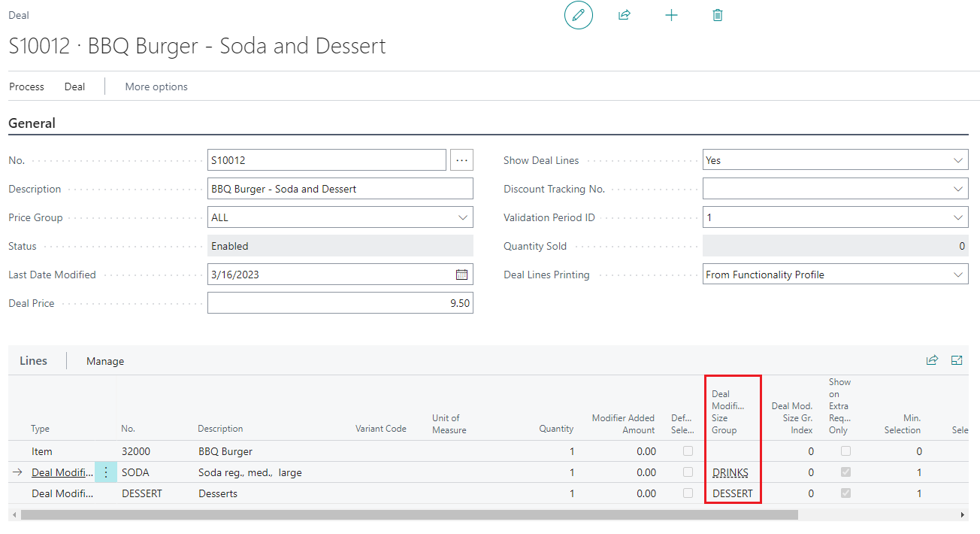Viewport: 980px width, 534px height.
Task: Open row options for SODA line
Action: [x=106, y=472]
